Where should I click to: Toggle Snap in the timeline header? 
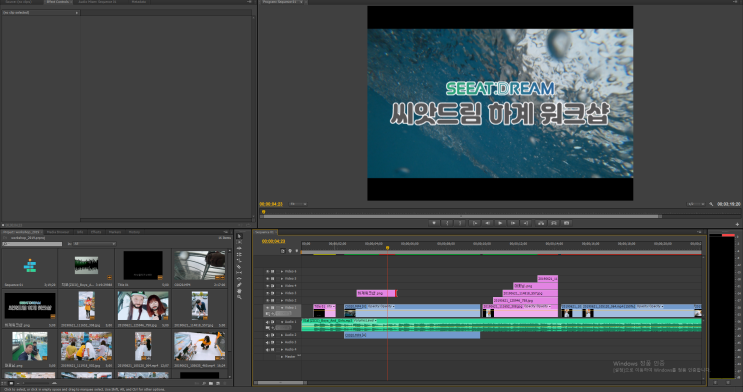point(283,251)
